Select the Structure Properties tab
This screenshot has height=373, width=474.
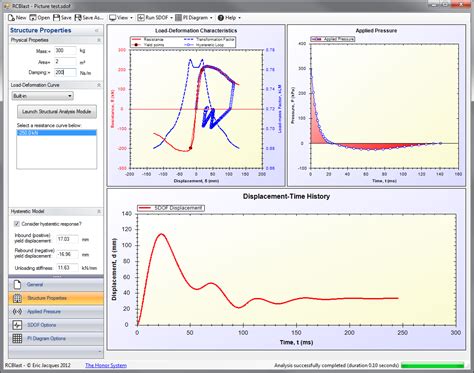click(x=56, y=298)
